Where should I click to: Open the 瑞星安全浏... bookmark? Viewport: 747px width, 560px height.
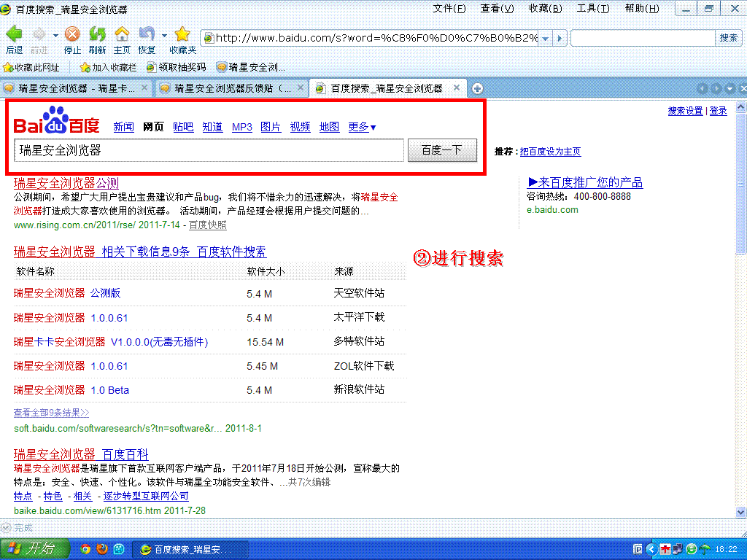click(x=251, y=68)
